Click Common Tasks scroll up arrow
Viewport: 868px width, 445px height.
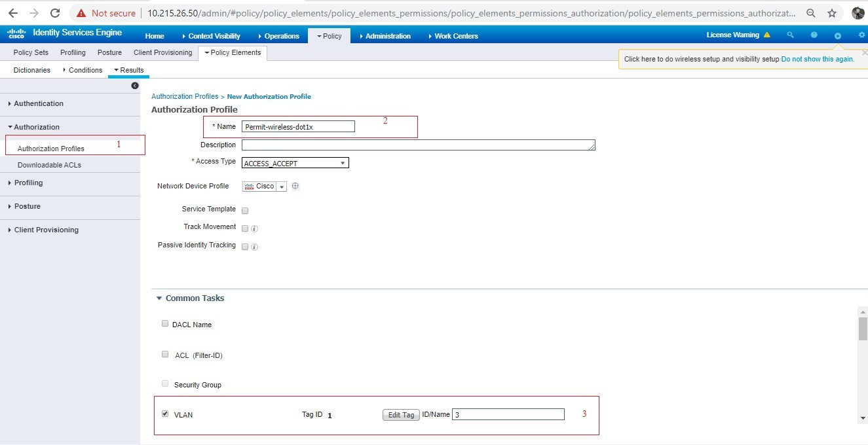pos(863,311)
